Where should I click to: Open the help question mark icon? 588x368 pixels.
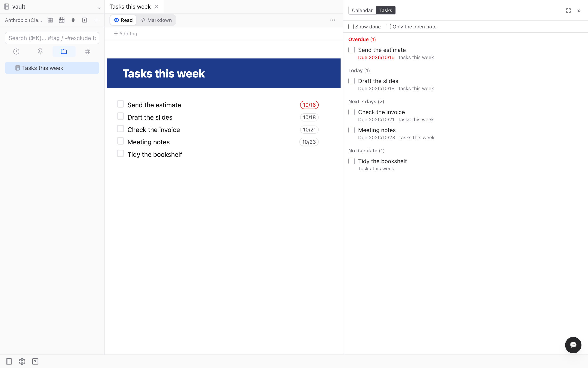[35, 361]
